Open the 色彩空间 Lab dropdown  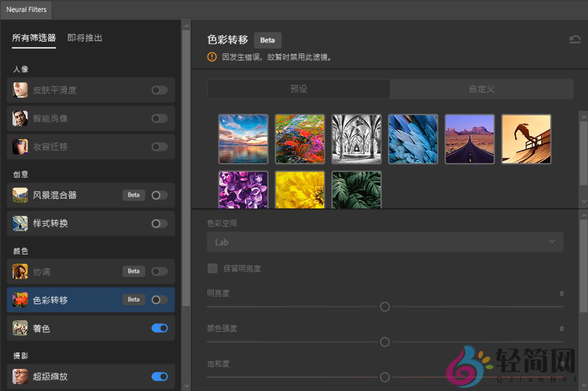point(385,242)
